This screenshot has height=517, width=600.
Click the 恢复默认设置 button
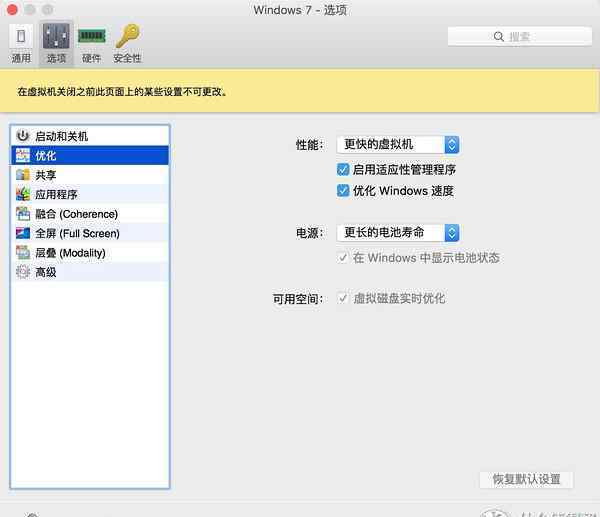[527, 479]
